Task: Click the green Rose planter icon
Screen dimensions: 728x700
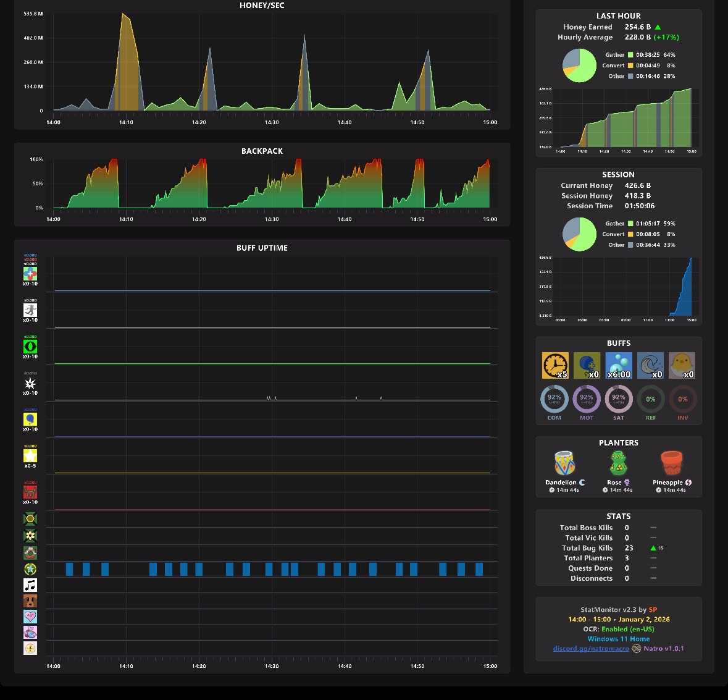Action: pyautogui.click(x=619, y=463)
